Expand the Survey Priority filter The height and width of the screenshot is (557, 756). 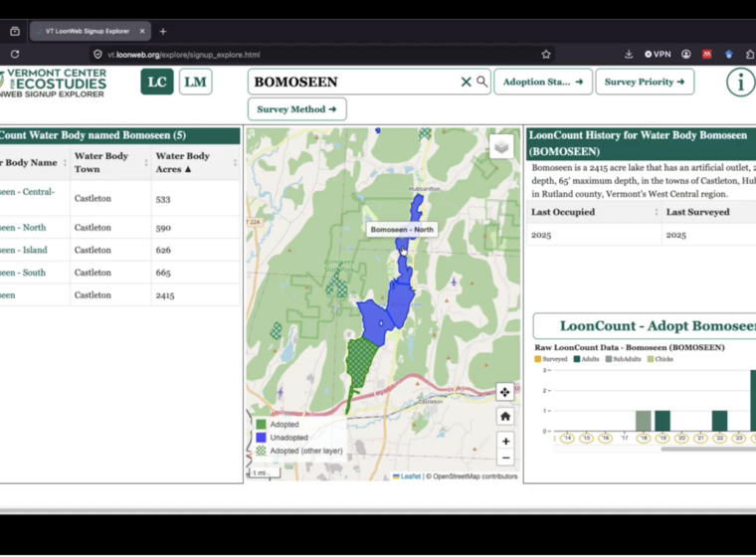645,82
